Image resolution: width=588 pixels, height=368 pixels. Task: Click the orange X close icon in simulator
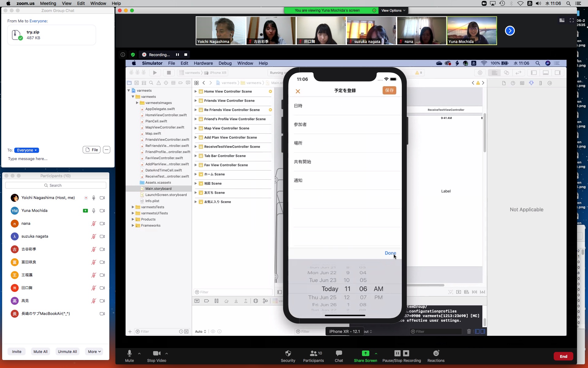click(x=298, y=91)
